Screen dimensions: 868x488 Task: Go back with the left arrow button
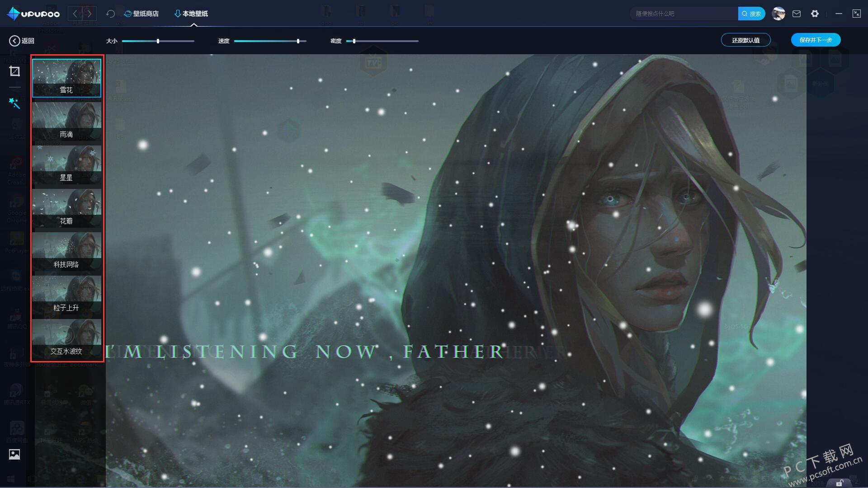(x=75, y=14)
